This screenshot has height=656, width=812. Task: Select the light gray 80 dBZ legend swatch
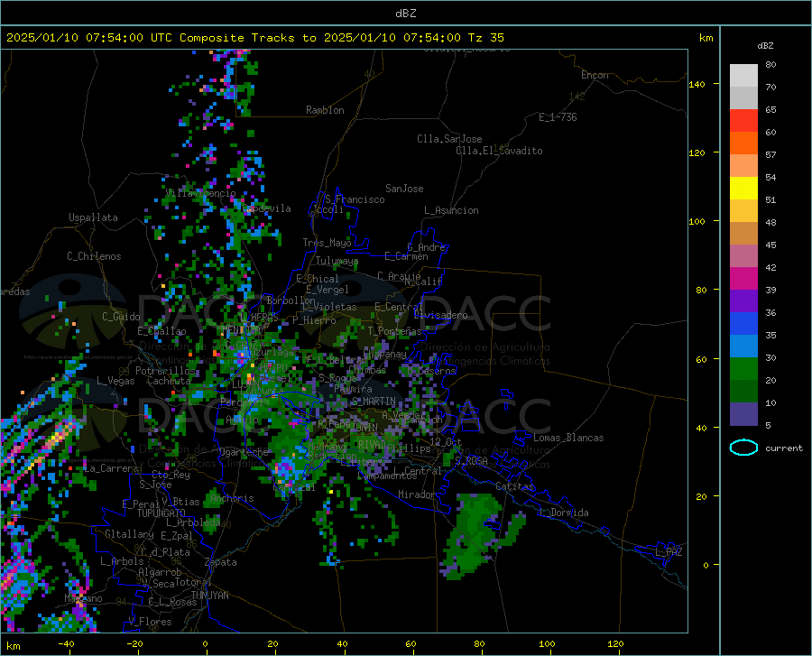tap(743, 76)
